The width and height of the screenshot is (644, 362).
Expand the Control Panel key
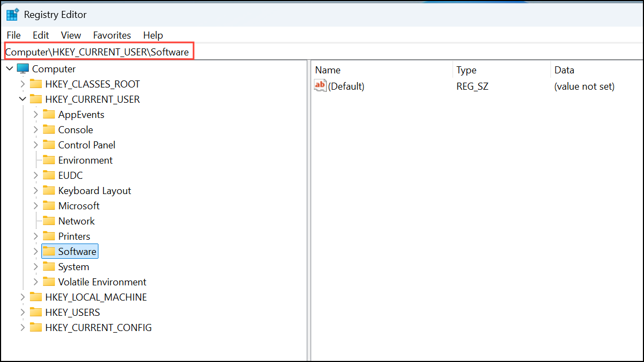coord(36,145)
